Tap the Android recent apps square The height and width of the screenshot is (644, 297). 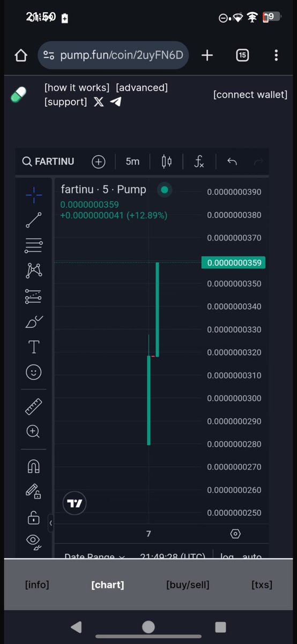point(220,627)
